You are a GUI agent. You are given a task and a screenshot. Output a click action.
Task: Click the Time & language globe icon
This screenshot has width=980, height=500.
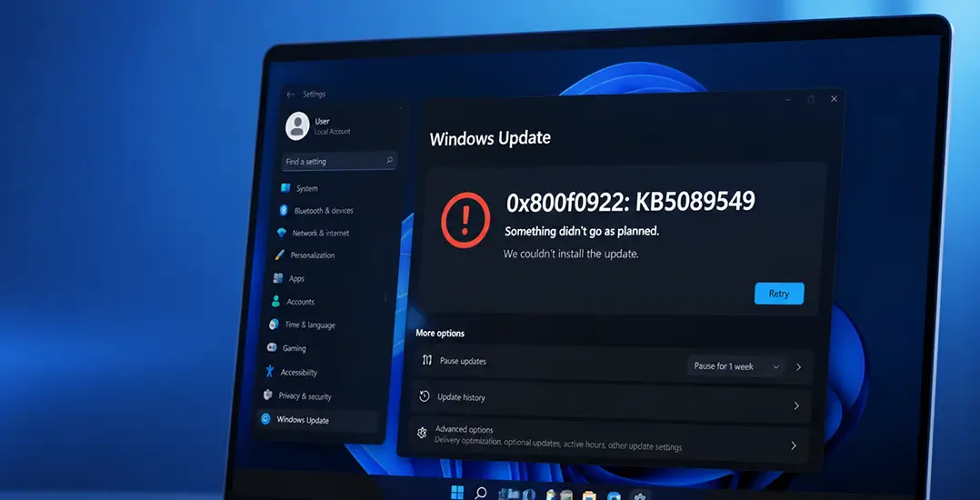(x=274, y=325)
